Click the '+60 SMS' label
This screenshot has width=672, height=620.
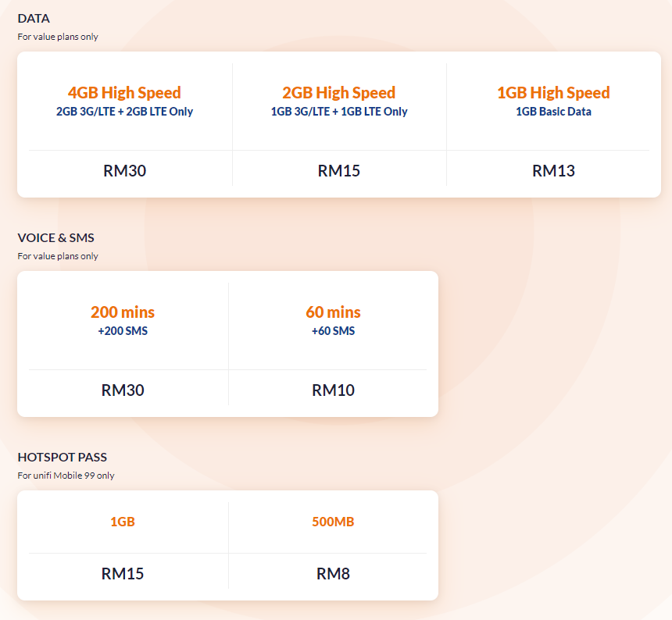(x=333, y=331)
